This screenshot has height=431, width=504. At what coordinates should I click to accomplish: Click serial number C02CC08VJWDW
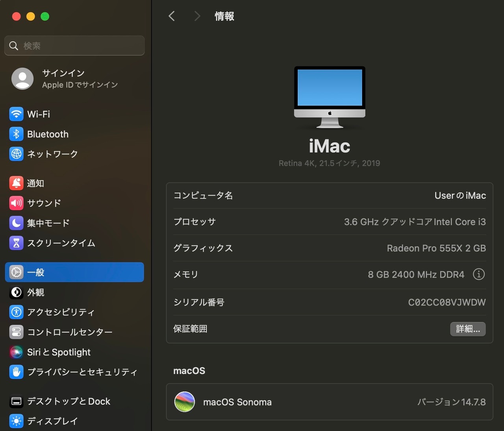click(447, 302)
